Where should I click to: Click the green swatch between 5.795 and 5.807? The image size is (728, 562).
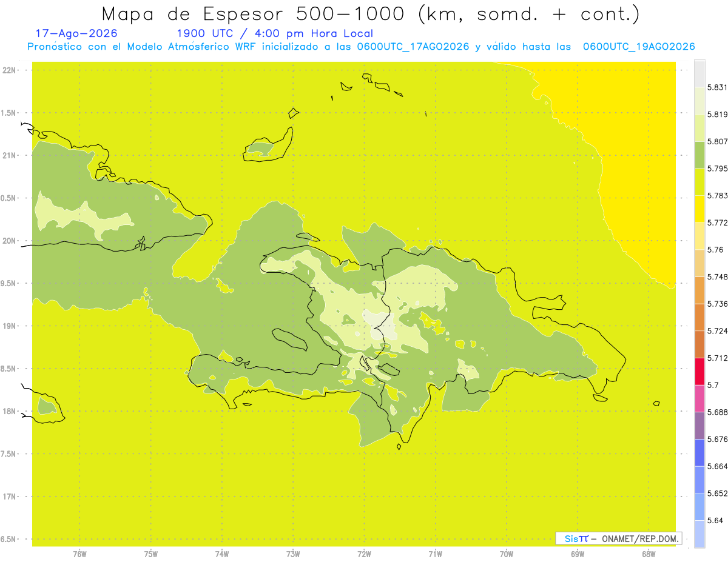click(x=699, y=155)
